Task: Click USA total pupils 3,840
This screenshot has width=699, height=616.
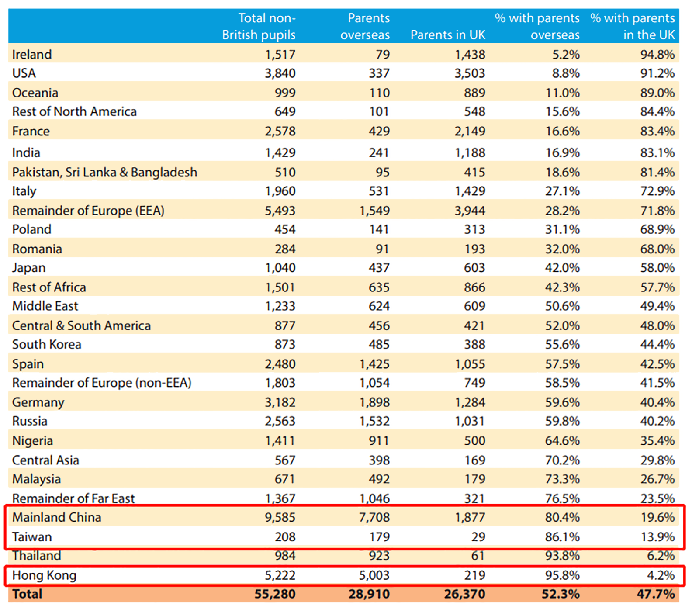Action: (x=280, y=73)
